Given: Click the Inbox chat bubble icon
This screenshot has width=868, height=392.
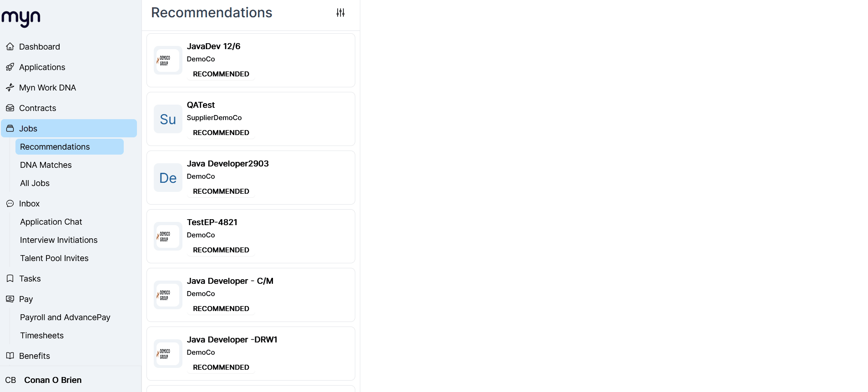Looking at the screenshot, I should 10,204.
